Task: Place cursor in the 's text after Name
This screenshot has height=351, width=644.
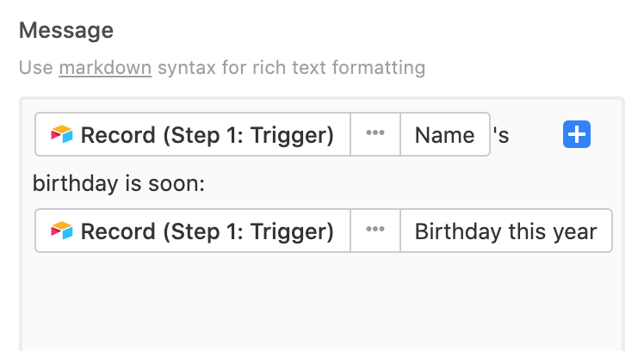Action: coord(501,135)
